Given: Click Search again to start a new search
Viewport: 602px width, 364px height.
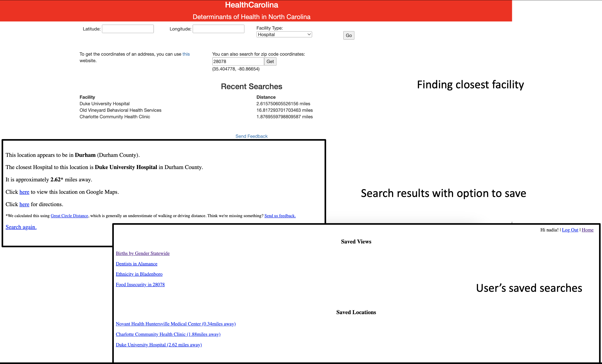Looking at the screenshot, I should 21,227.
